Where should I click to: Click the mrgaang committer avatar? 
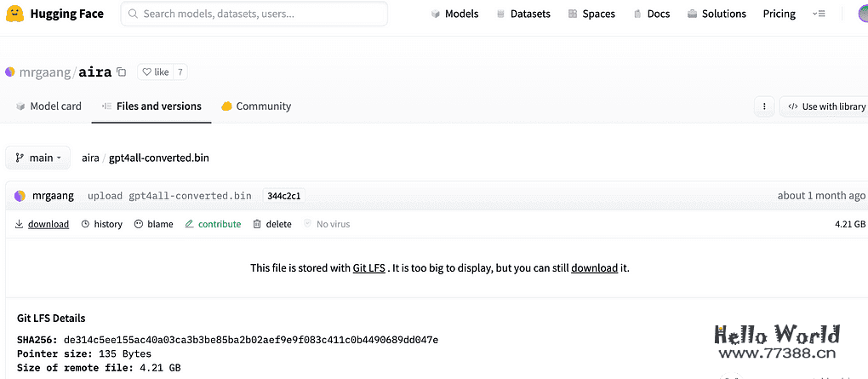(20, 196)
